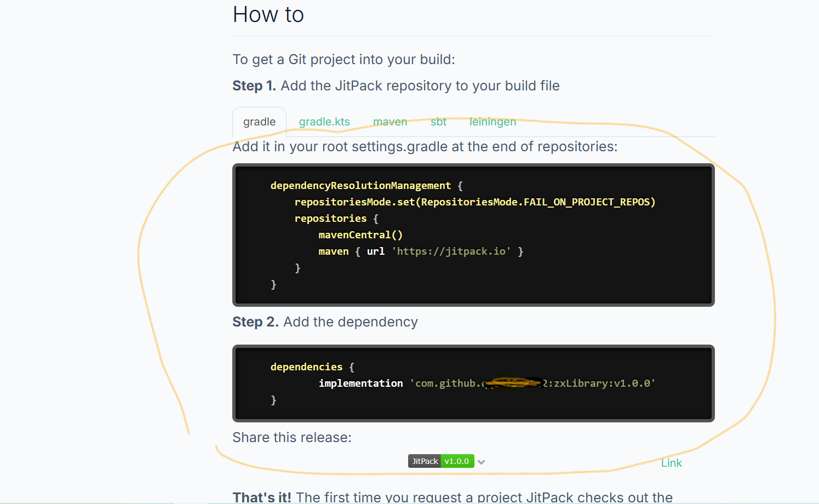
Task: Click the JitPack v1.0.0 badge
Action: (x=441, y=461)
